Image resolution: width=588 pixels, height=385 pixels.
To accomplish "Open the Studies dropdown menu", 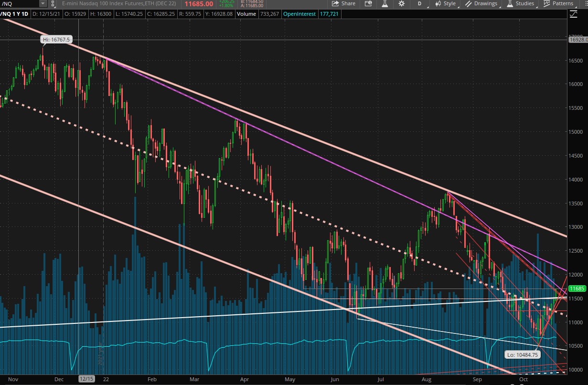I will 520,3.
